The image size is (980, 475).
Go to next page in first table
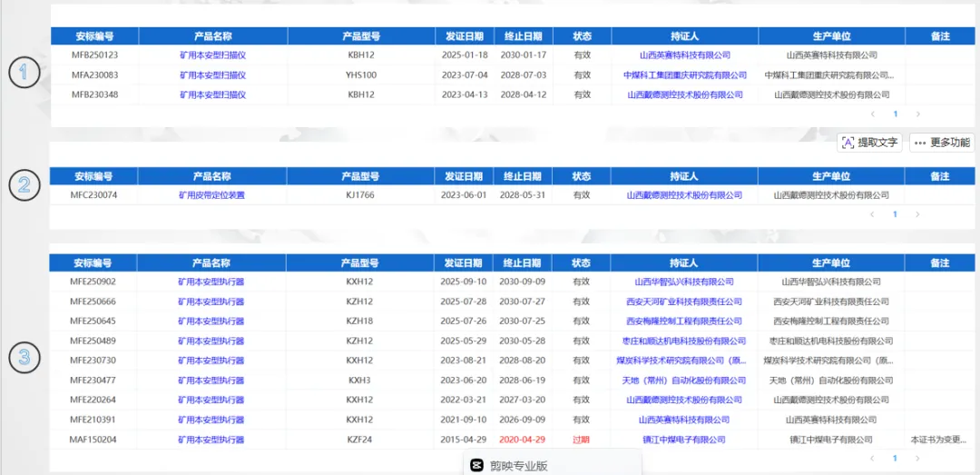tap(917, 114)
